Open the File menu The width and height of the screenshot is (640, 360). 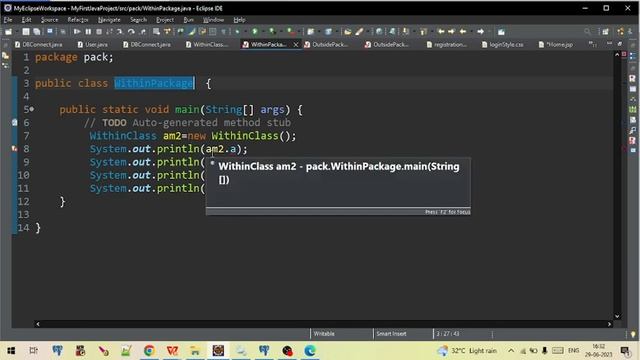pos(8,20)
